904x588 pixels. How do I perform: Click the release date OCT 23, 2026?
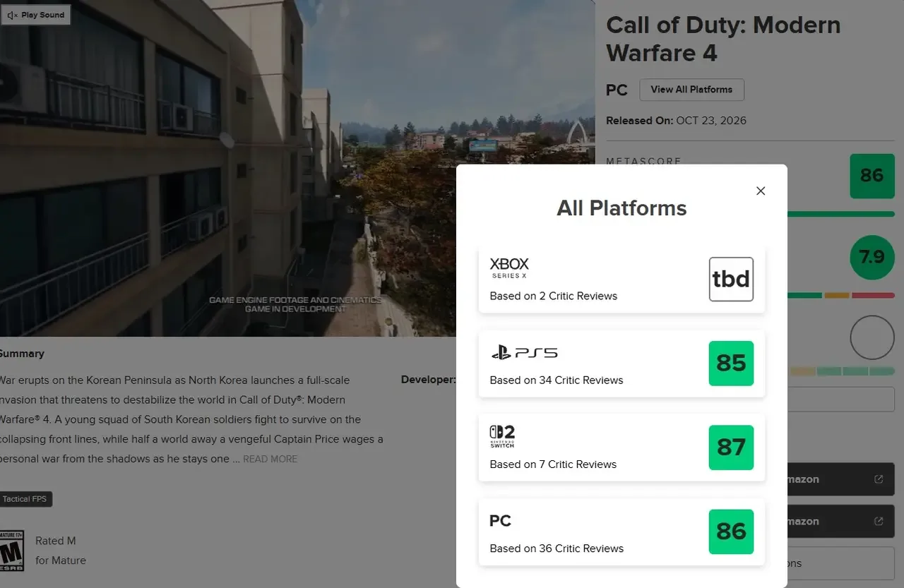[711, 121]
